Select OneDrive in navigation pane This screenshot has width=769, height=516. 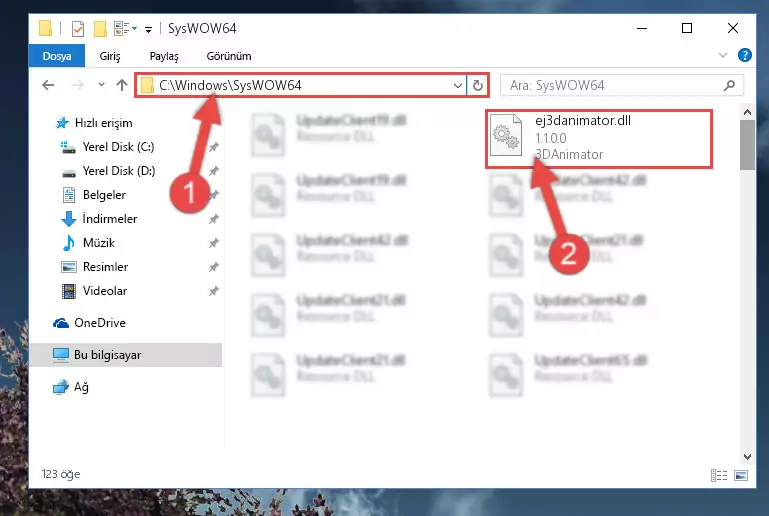[89, 323]
